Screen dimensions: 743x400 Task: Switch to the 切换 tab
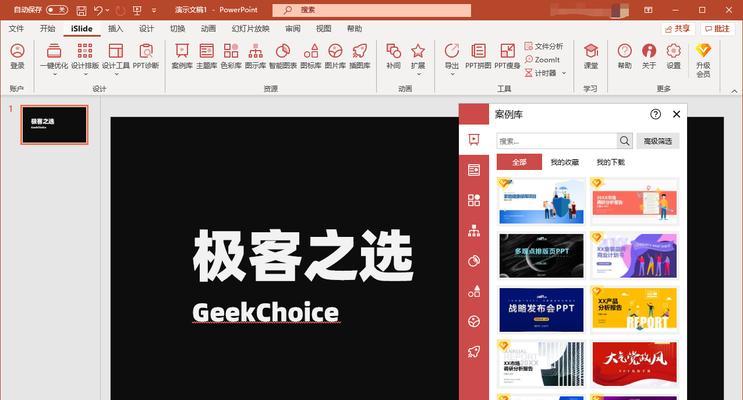click(x=177, y=28)
